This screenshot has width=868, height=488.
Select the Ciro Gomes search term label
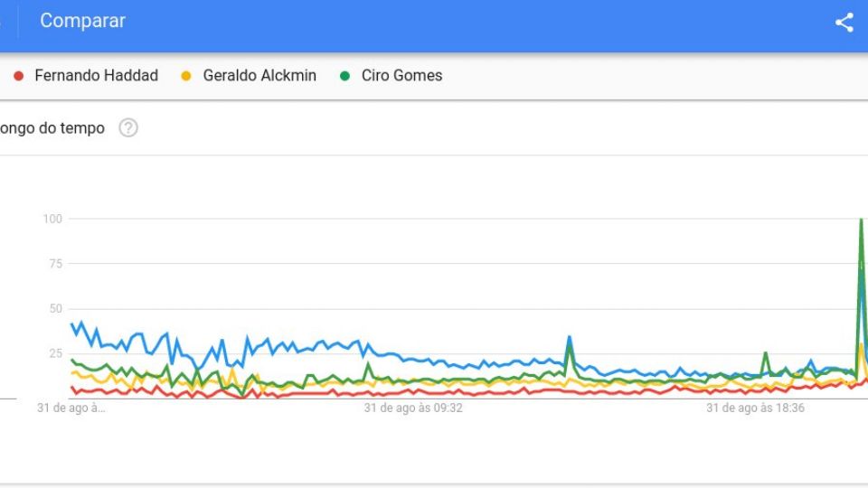(x=401, y=75)
